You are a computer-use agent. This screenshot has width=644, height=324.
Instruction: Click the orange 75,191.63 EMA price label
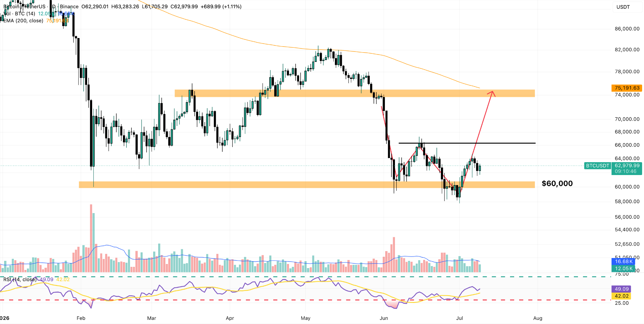click(627, 88)
